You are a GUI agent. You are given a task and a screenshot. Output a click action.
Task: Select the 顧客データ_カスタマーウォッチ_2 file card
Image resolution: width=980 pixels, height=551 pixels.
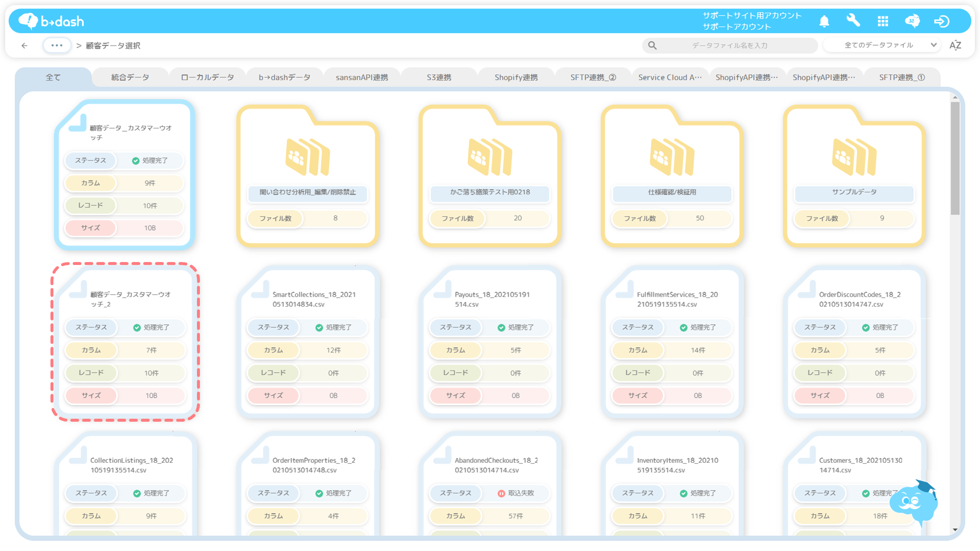pos(125,342)
